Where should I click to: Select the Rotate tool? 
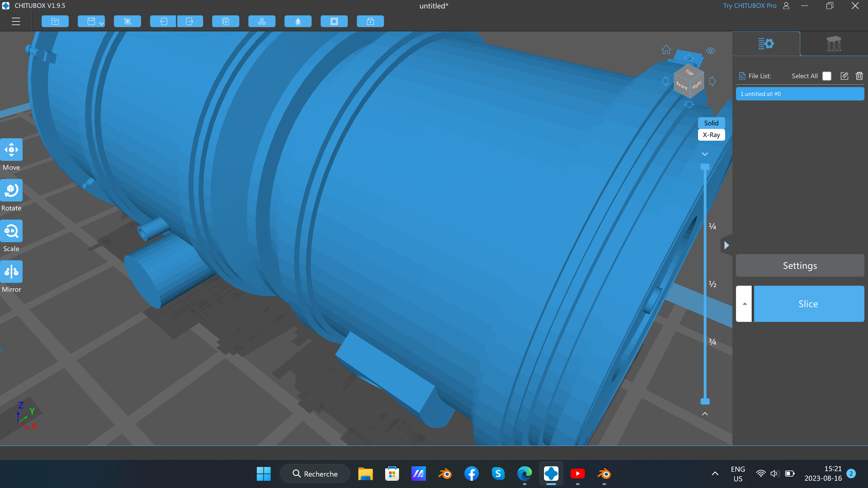(x=11, y=190)
